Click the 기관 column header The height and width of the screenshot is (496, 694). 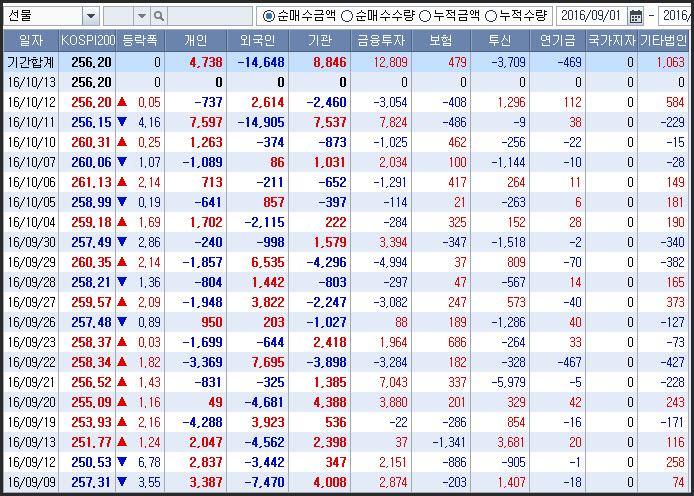point(320,41)
